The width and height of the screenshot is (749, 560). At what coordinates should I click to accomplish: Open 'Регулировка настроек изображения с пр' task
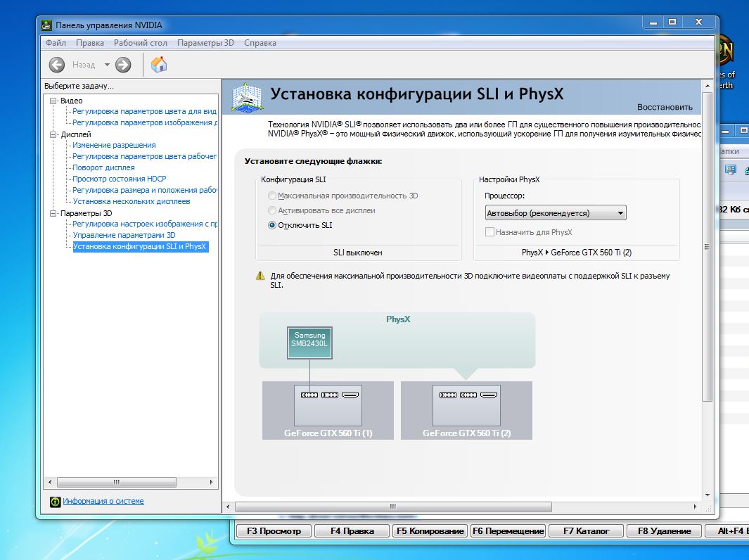pos(145,224)
